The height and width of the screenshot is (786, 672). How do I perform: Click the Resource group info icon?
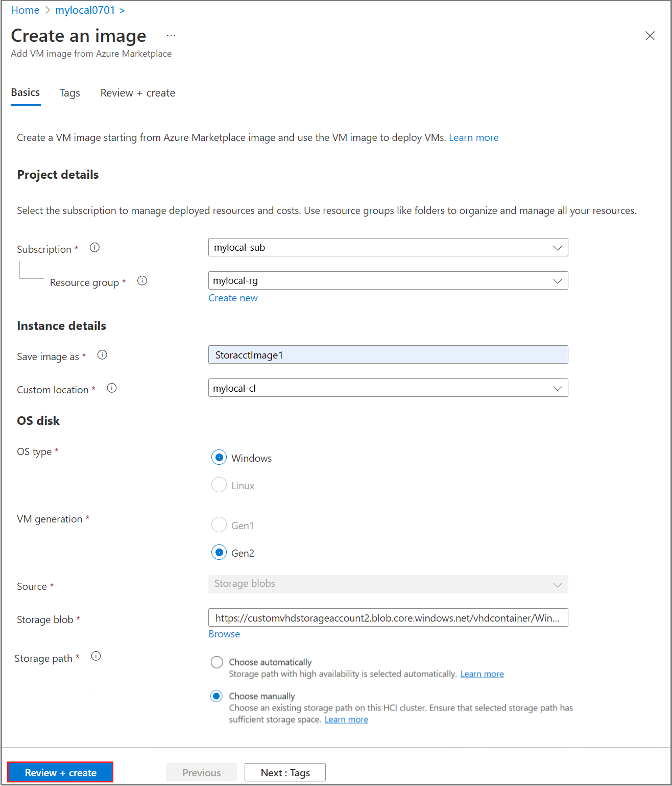[x=142, y=281]
